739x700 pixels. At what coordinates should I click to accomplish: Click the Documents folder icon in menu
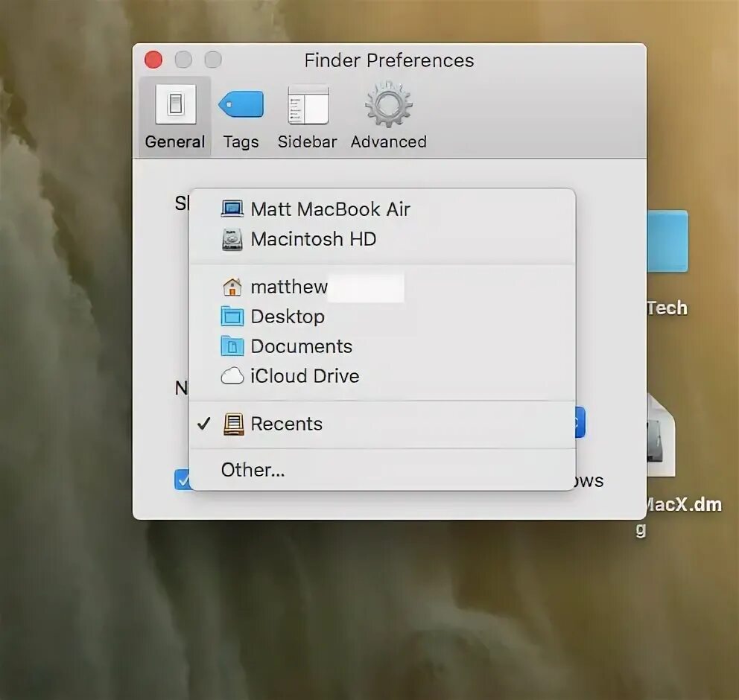232,346
